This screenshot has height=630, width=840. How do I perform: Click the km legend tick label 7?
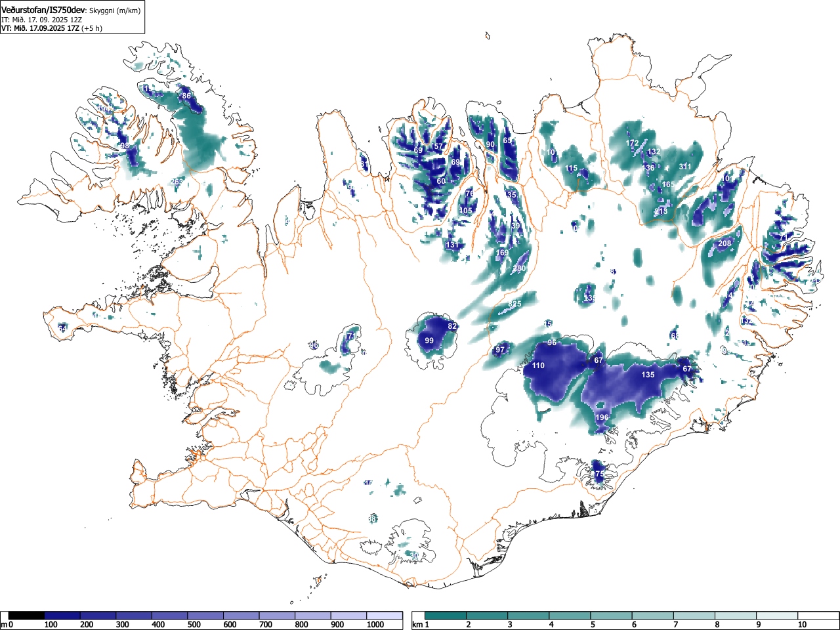675,625
